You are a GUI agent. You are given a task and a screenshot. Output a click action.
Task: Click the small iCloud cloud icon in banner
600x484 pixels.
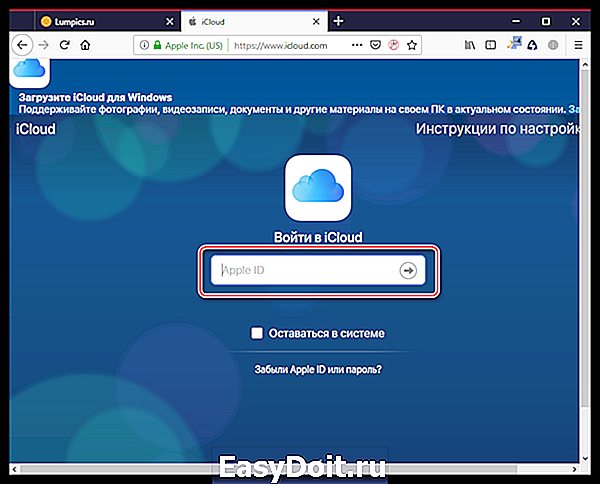pos(29,71)
